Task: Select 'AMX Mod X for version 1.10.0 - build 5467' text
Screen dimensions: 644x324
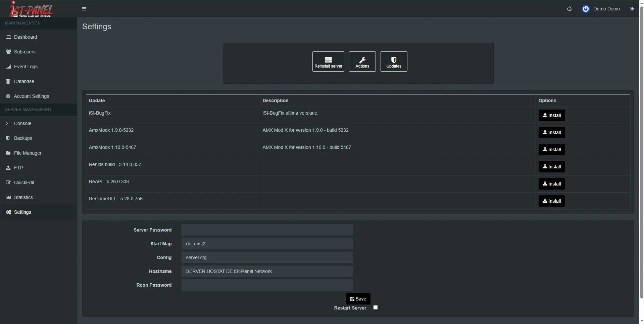Action: (x=307, y=147)
